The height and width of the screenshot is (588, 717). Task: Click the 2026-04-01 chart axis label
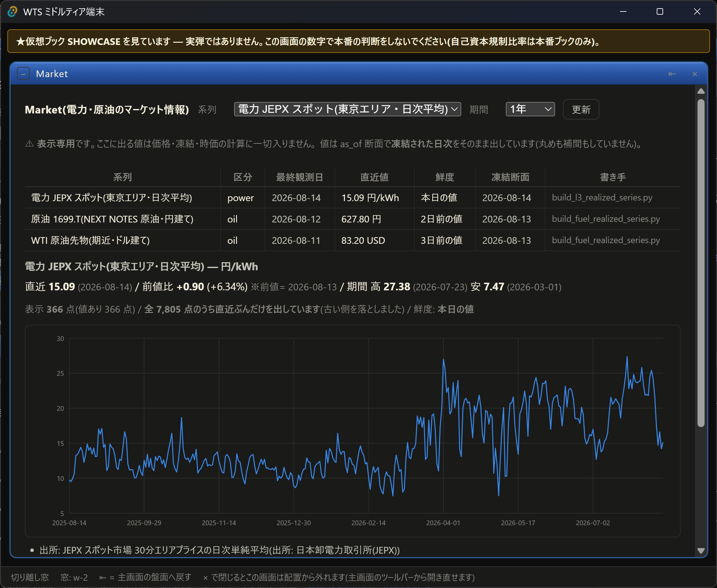[443, 523]
